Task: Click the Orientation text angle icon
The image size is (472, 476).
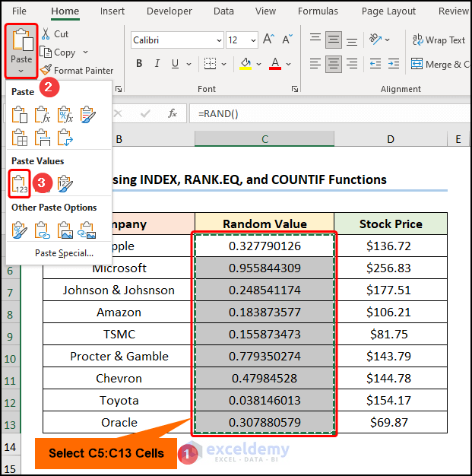Action: (375, 40)
